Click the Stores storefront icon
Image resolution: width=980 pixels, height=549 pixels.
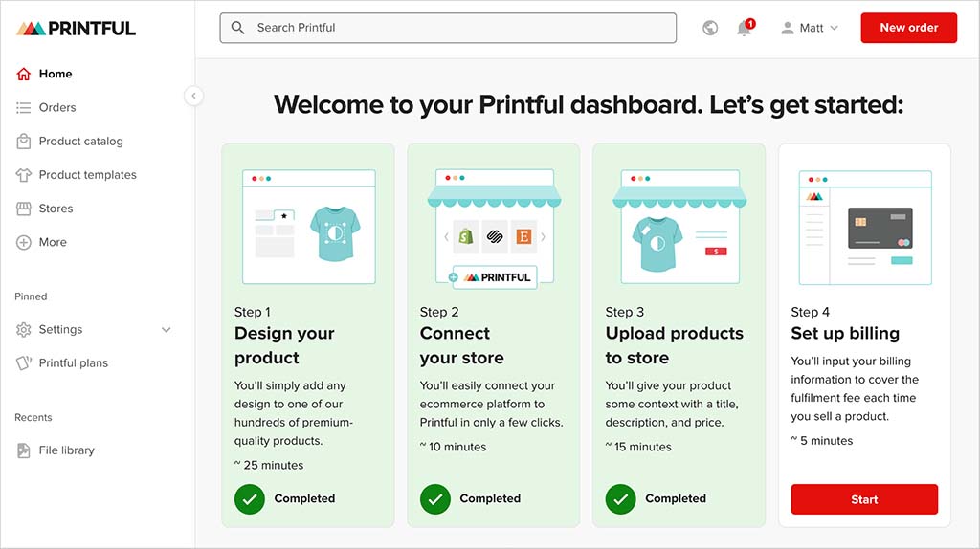click(x=24, y=209)
